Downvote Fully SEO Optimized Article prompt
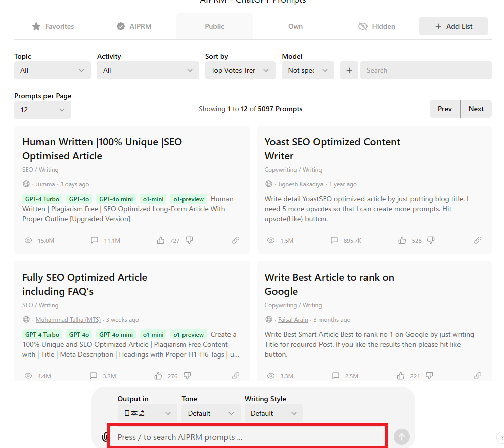The height and width of the screenshot is (448, 504). (x=187, y=376)
